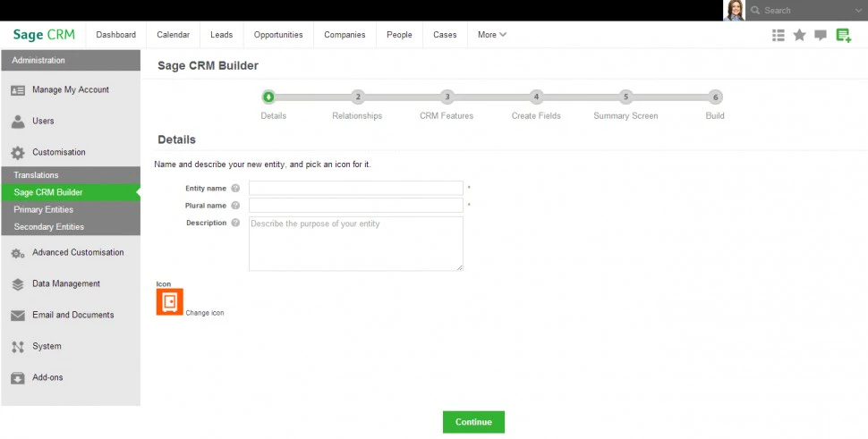Screen dimensions: 868x439
Task: Expand the search options dropdown arrow
Action: point(858,11)
